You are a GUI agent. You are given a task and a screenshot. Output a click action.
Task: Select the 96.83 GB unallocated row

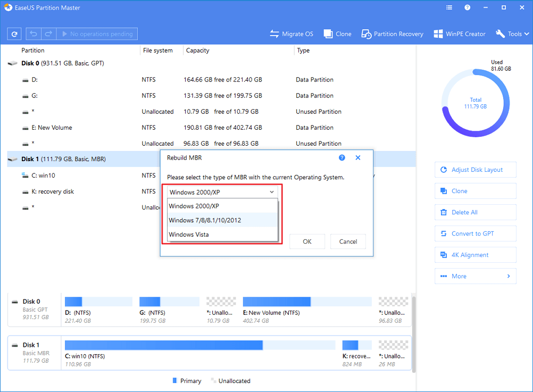[211, 144]
